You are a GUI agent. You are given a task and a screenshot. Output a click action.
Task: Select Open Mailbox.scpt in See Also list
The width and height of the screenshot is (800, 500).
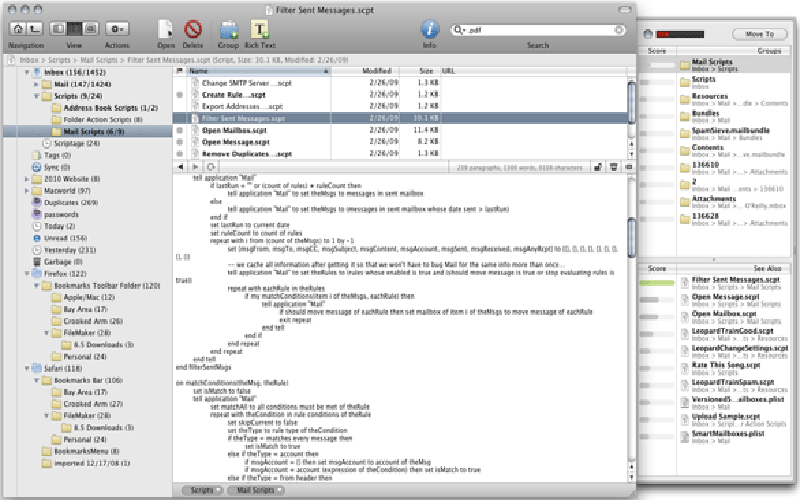click(x=735, y=317)
